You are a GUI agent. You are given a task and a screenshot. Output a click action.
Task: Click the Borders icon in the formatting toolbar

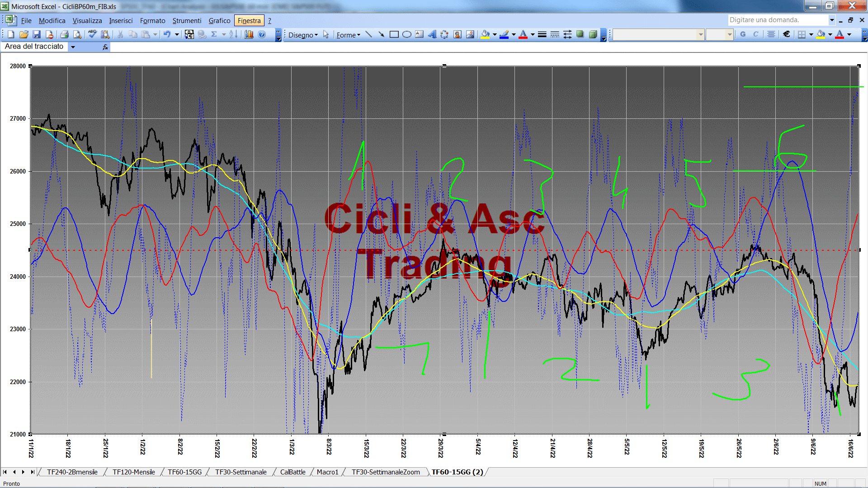[x=802, y=34]
